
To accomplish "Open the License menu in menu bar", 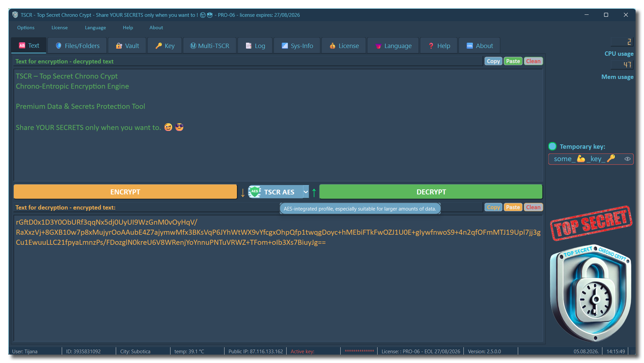I will 60,28.
